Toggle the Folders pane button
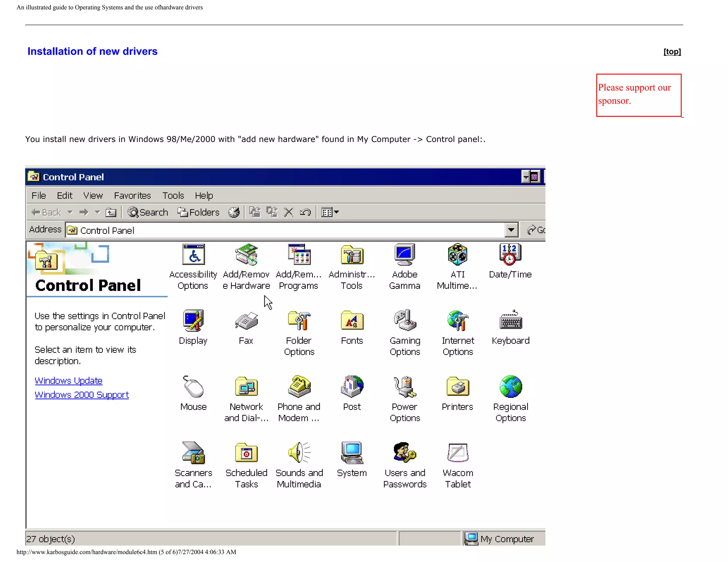The image size is (728, 562). (198, 212)
